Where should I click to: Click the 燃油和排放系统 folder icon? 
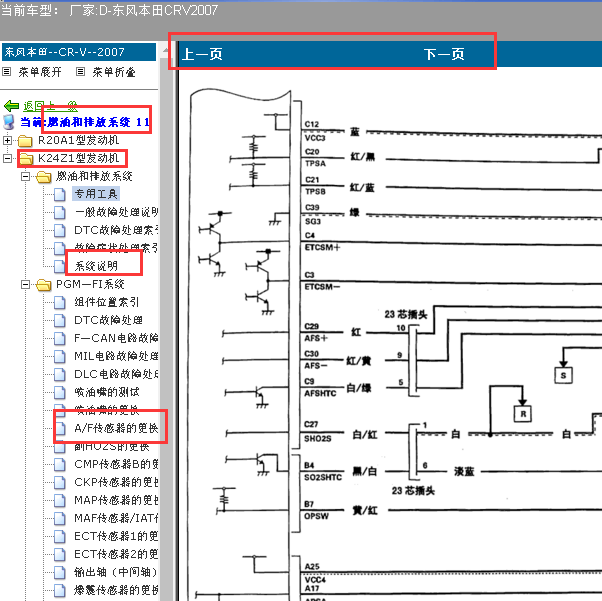(x=43, y=177)
